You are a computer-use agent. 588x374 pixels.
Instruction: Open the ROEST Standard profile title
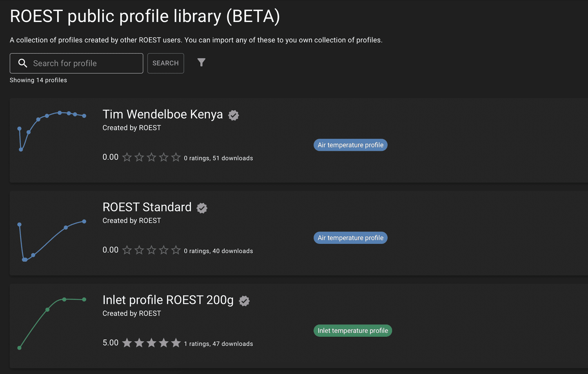tap(147, 207)
